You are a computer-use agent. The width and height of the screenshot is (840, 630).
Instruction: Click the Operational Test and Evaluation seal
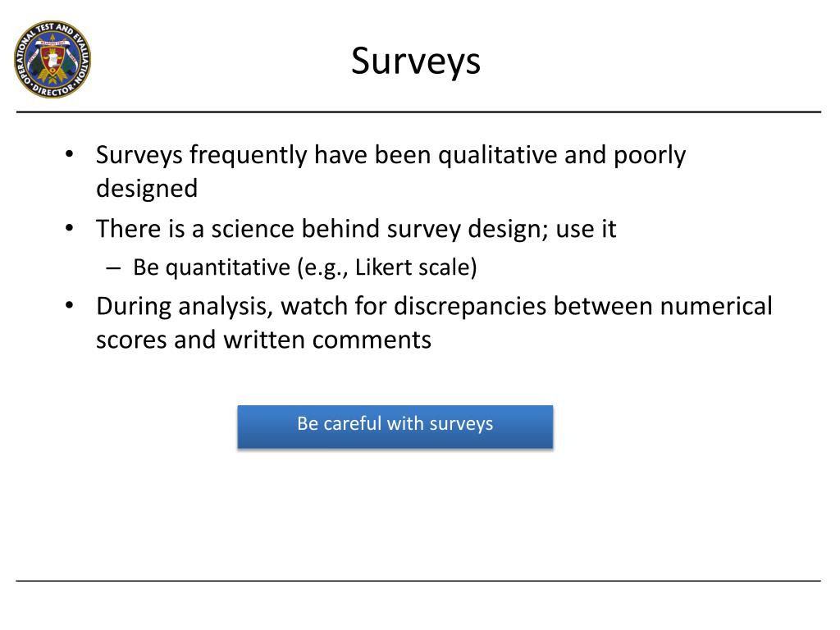point(52,59)
